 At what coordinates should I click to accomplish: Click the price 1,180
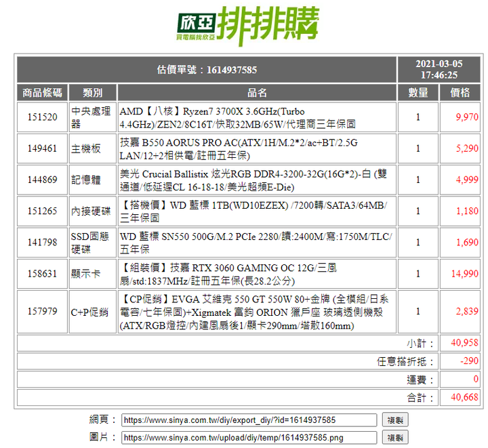point(467,211)
